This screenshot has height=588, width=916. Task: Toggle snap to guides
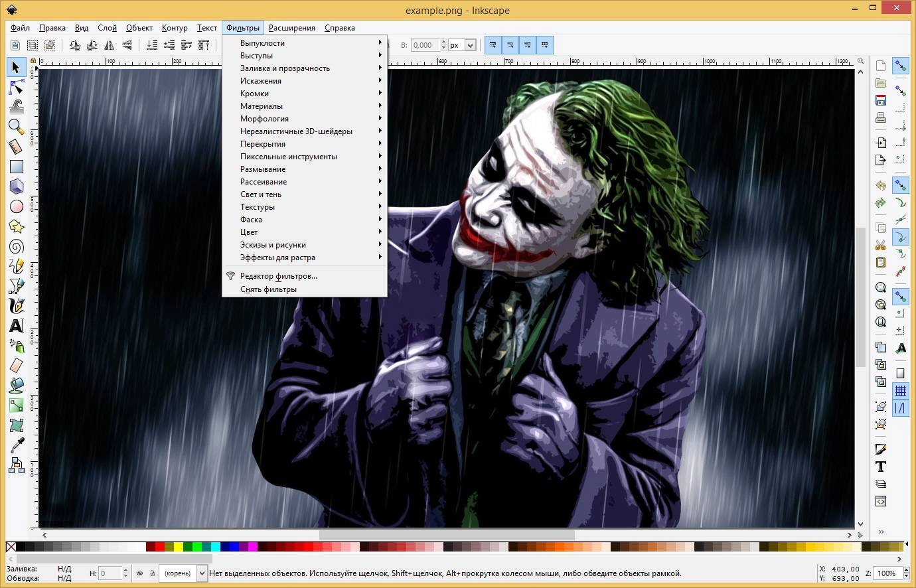pos(901,408)
